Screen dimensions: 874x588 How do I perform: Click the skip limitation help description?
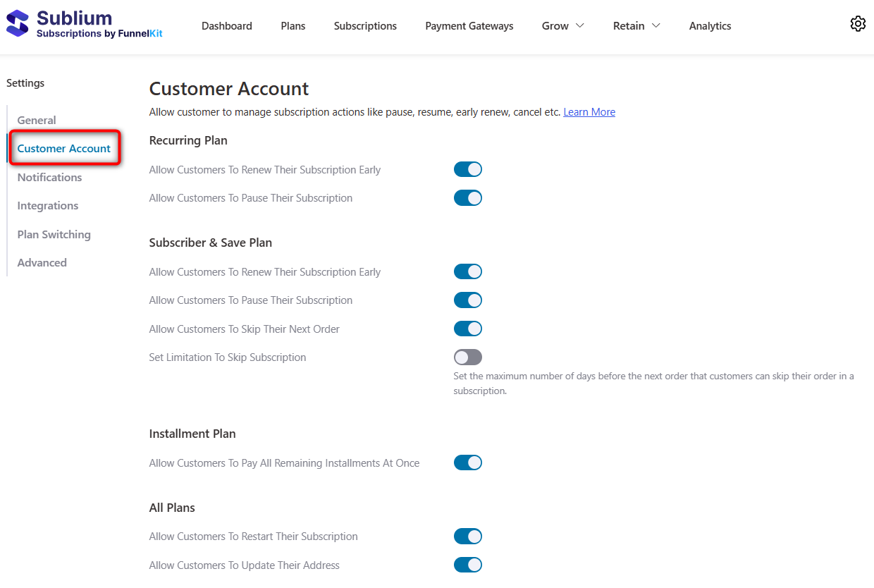click(653, 384)
